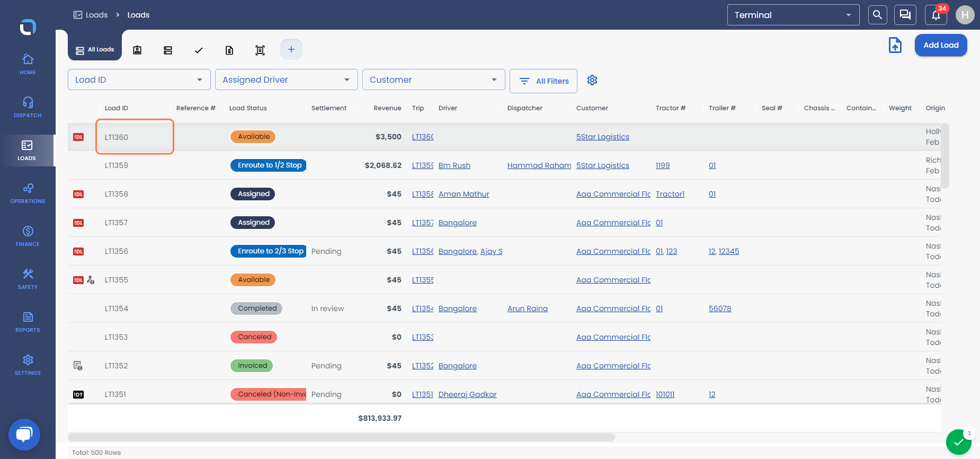The height and width of the screenshot is (459, 980).
Task: Open tractor link Tractor1
Action: point(670,194)
